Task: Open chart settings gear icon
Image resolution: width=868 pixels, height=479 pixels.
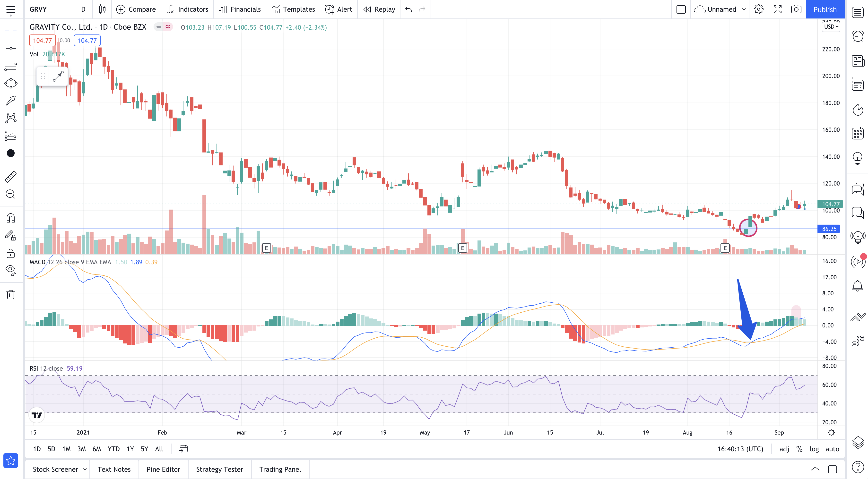Action: tap(758, 9)
